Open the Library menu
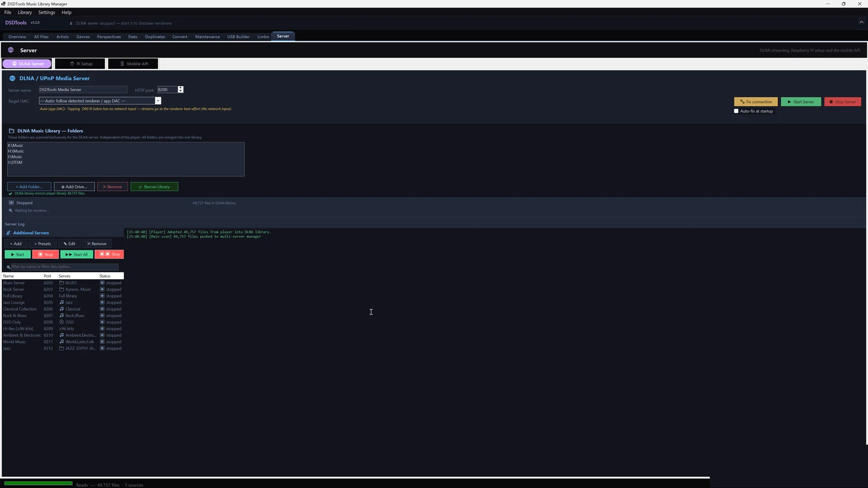The height and width of the screenshot is (488, 868). point(25,12)
